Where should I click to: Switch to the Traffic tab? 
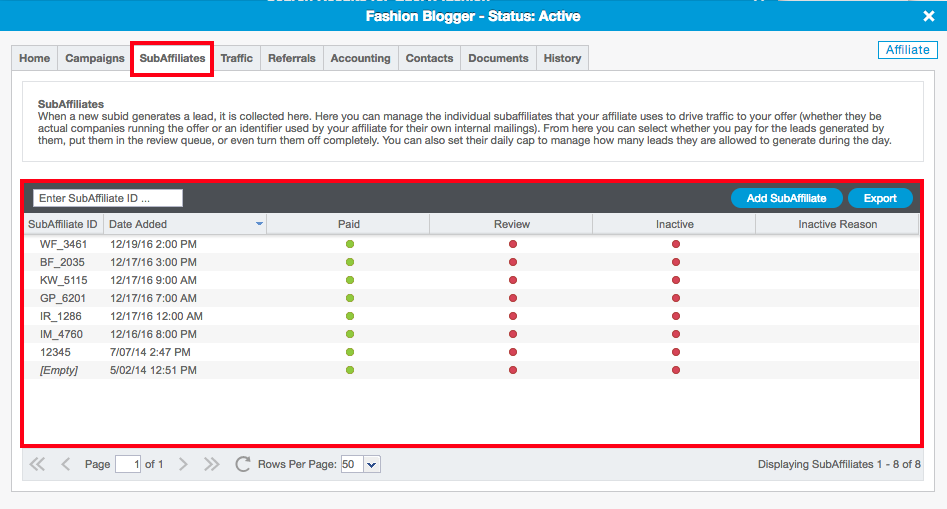[x=237, y=58]
